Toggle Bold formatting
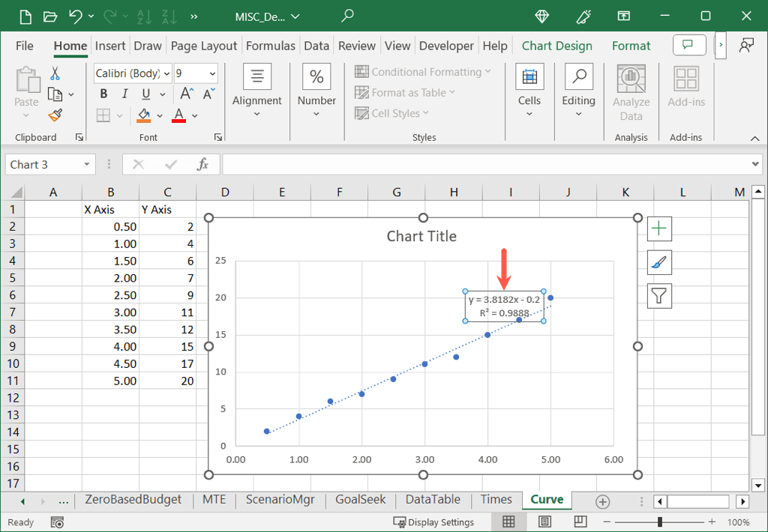This screenshot has width=768, height=532. pyautogui.click(x=103, y=94)
